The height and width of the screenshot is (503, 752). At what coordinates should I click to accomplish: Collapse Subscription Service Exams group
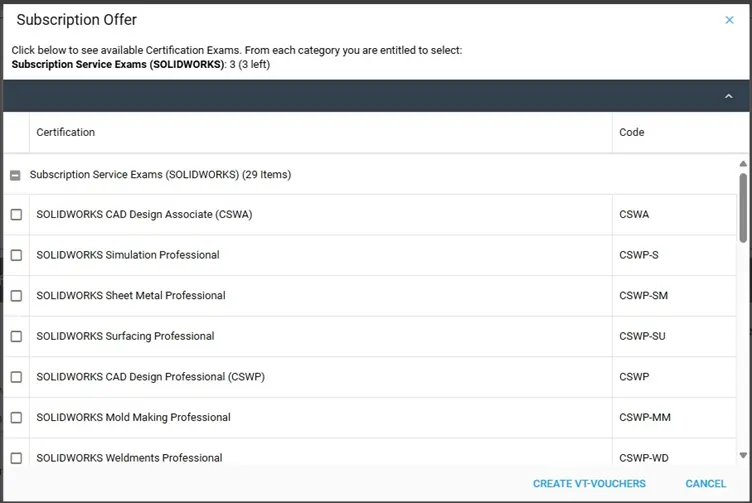(15, 175)
